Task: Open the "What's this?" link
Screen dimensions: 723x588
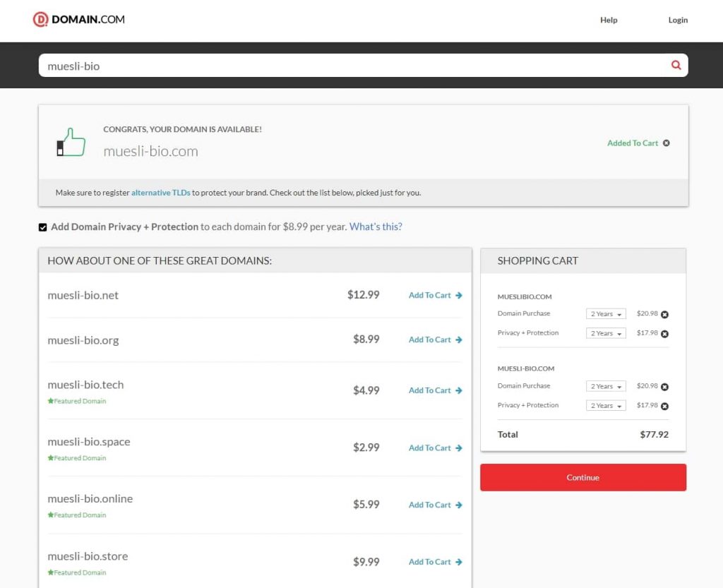Action: 376,227
